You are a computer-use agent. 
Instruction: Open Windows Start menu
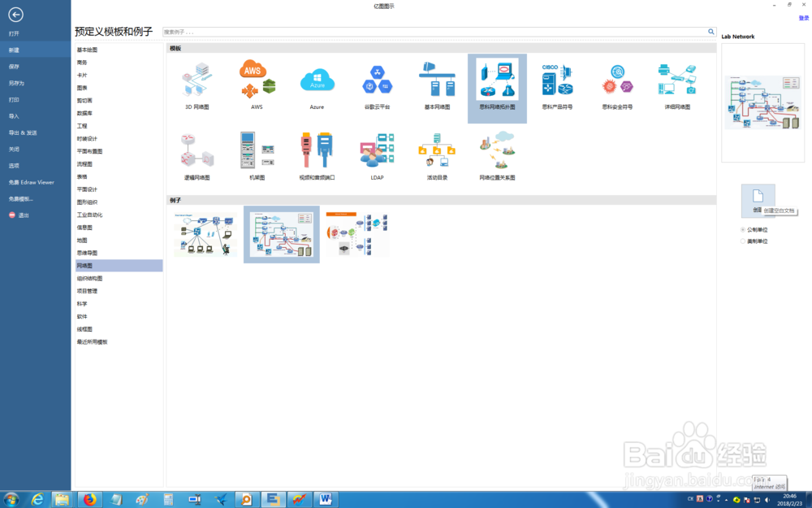click(x=11, y=500)
